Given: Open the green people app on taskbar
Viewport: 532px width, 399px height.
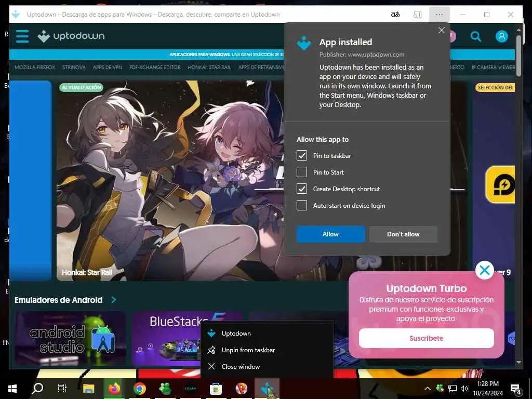Looking at the screenshot, I should coord(165,389).
